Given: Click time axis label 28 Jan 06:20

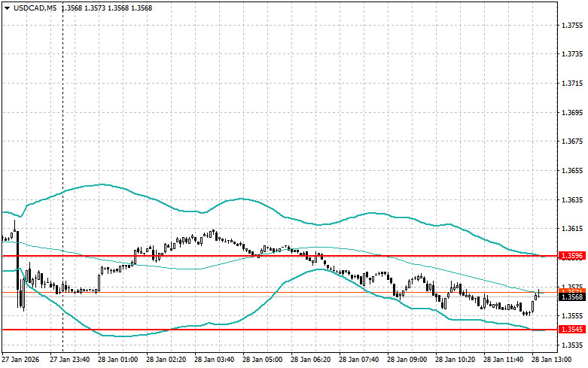Looking at the screenshot, I should pos(310,360).
